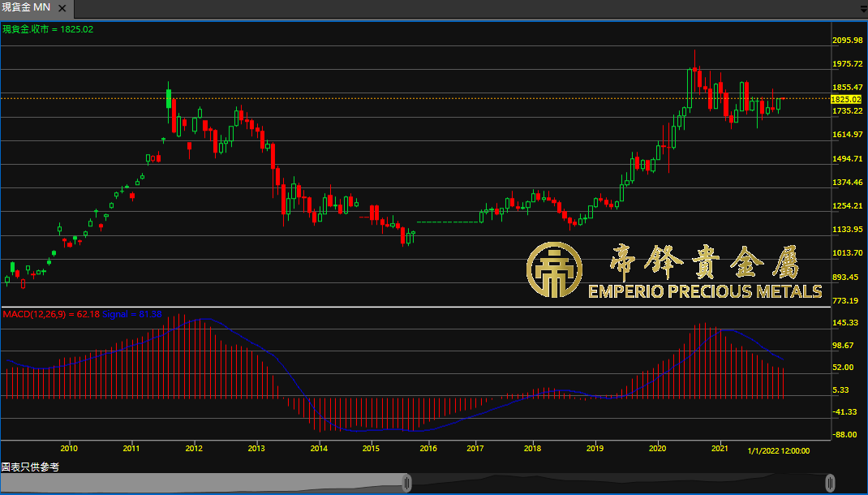
Task: Grab the right handle of the range navigator
Action: pos(830,483)
